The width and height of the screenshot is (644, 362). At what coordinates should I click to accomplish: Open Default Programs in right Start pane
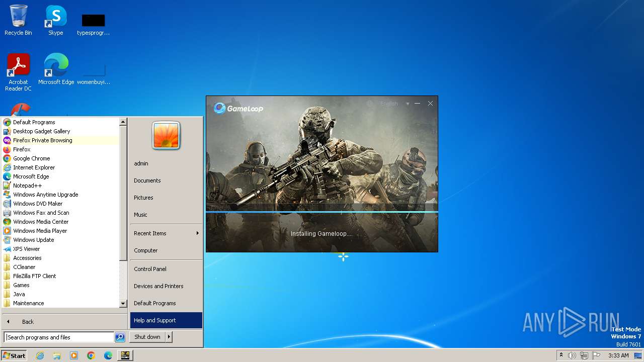[x=166, y=303]
